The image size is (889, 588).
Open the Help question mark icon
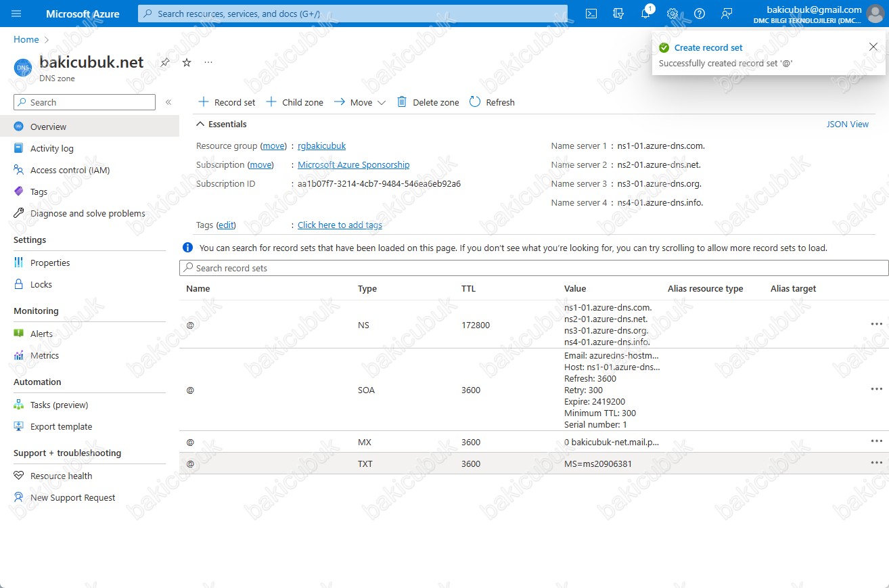pyautogui.click(x=700, y=14)
